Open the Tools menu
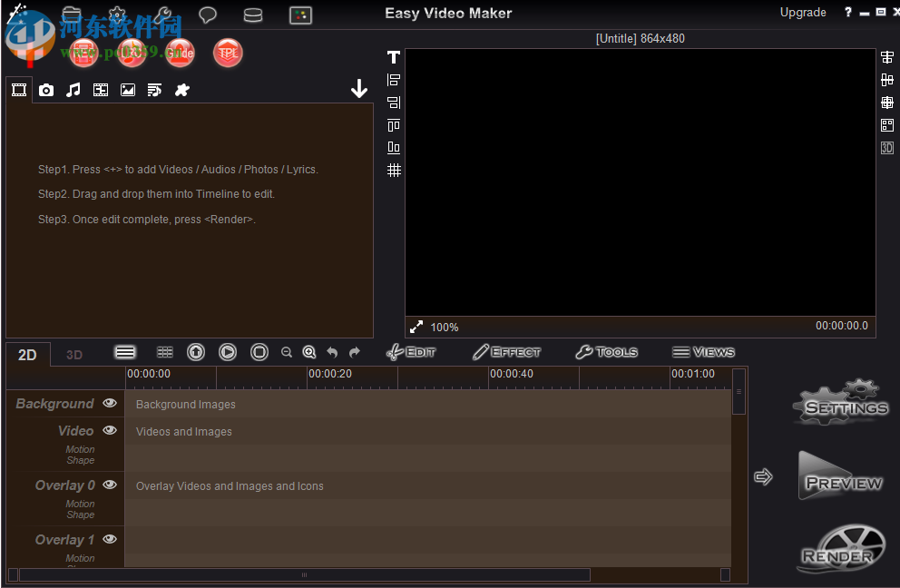The width and height of the screenshot is (900, 588). click(x=606, y=352)
